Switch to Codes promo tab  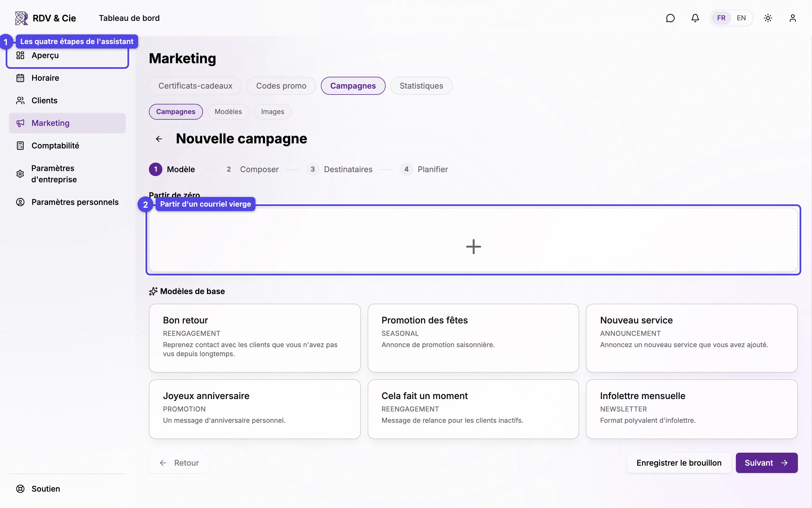point(281,86)
